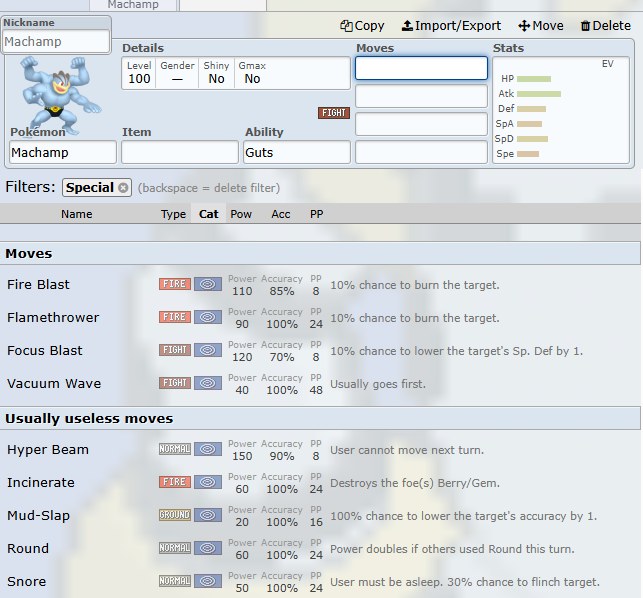Click Special category icon on Round row

[208, 548]
